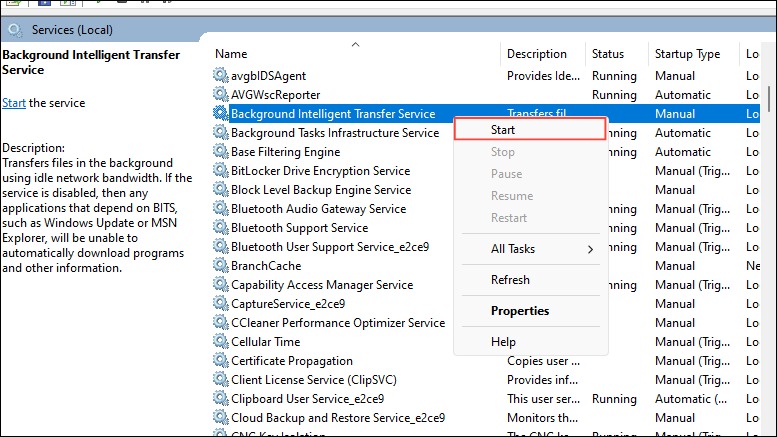
Task: Click the gear icon beside Client License Service (ClipSVC)
Action: tap(221, 379)
